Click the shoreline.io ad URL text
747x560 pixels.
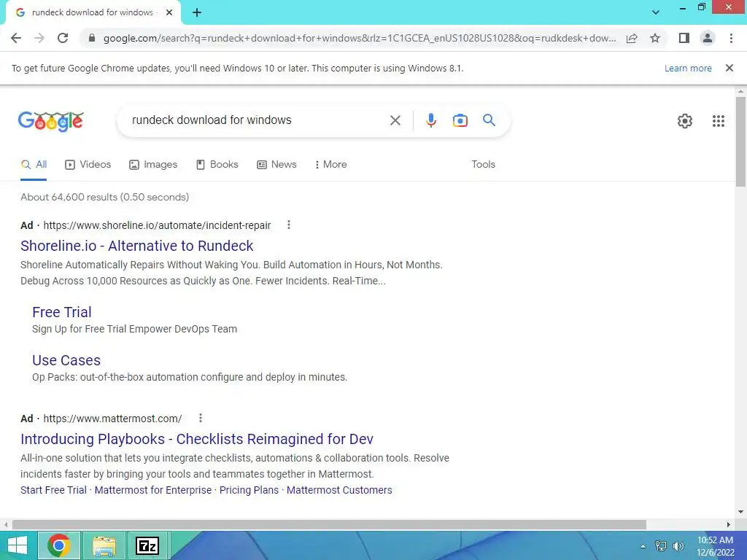158,225
